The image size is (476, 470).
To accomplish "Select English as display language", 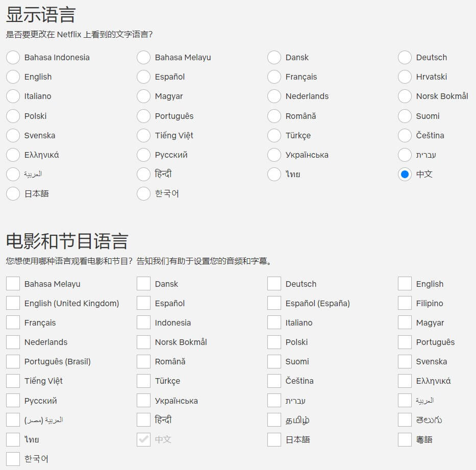I will pos(13,77).
